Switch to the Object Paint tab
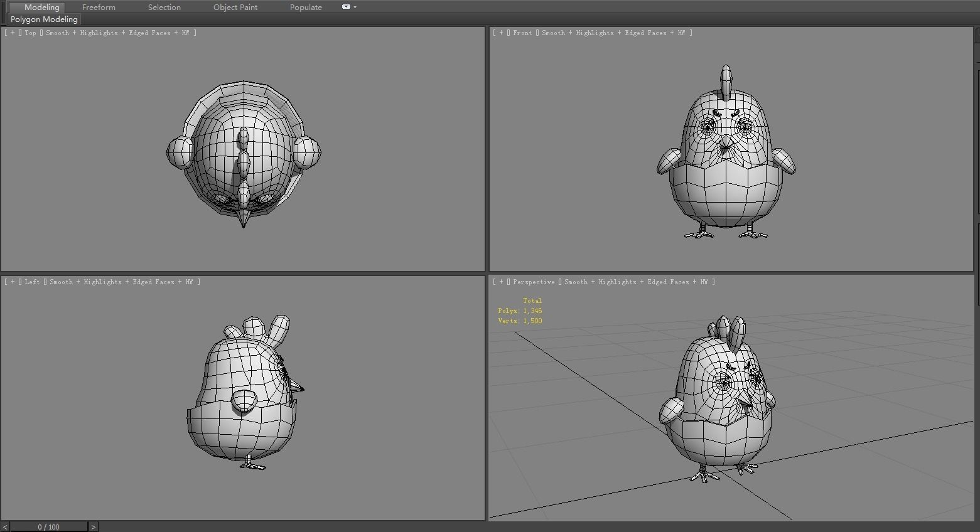 [x=235, y=7]
